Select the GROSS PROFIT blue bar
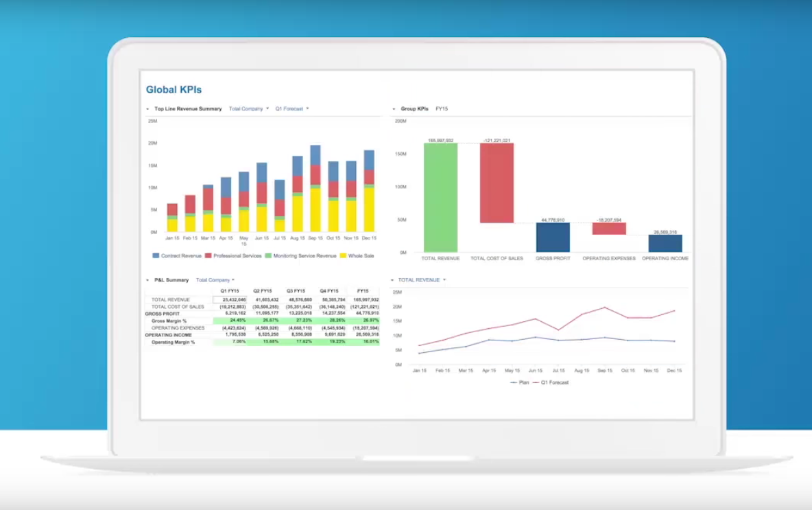The height and width of the screenshot is (510, 812). point(553,237)
